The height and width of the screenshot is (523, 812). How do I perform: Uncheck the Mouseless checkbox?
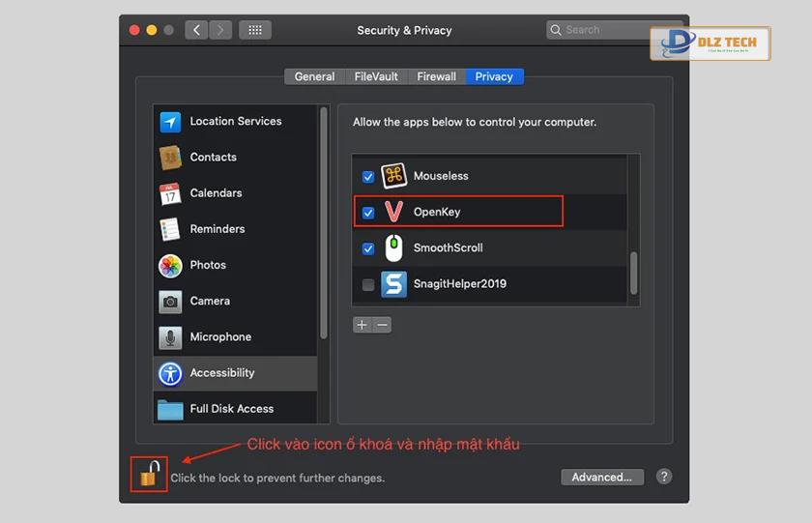pos(368,177)
